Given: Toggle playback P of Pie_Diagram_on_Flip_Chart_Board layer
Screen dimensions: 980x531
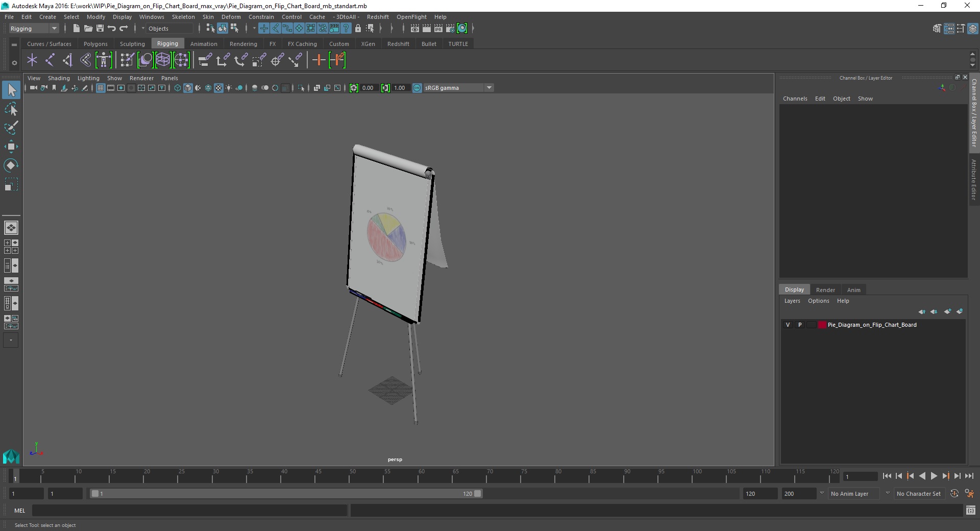Looking at the screenshot, I should coord(800,325).
